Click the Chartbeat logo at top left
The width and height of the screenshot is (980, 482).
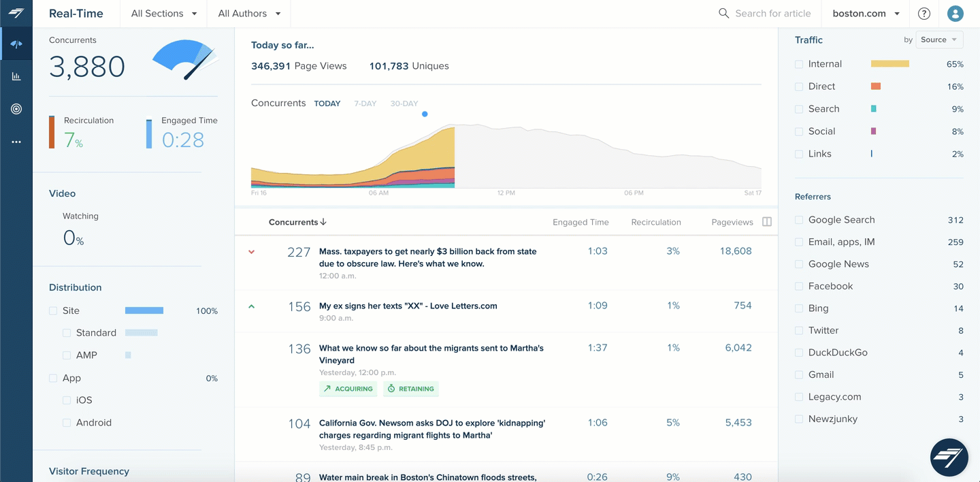tap(16, 13)
